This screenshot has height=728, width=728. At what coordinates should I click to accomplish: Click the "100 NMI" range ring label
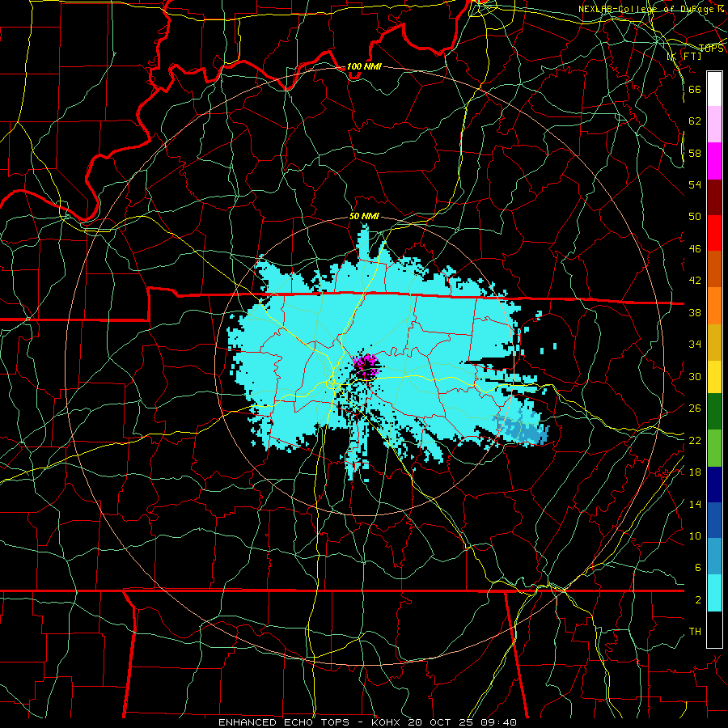pyautogui.click(x=364, y=66)
